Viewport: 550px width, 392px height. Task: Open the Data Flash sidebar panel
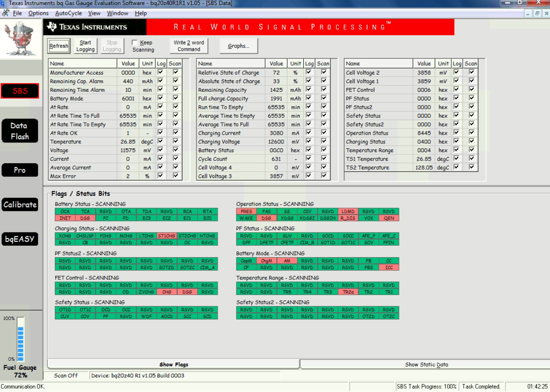pos(20,131)
